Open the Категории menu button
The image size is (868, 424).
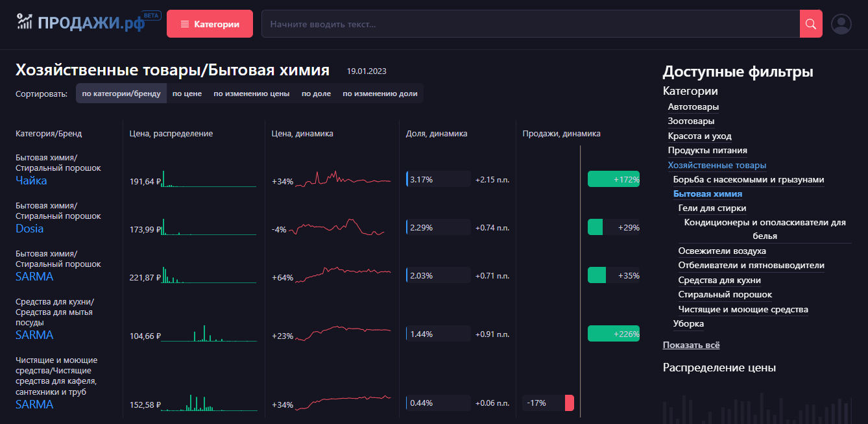pos(210,24)
